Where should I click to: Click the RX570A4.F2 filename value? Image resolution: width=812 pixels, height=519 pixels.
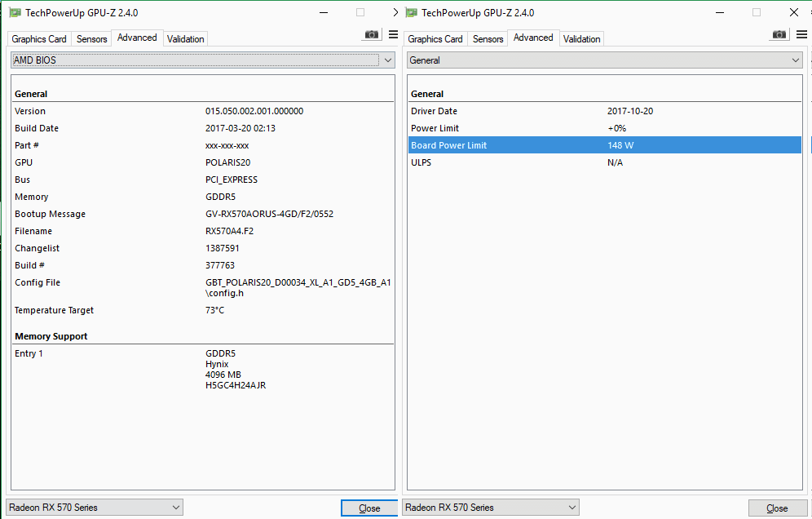[x=229, y=231]
